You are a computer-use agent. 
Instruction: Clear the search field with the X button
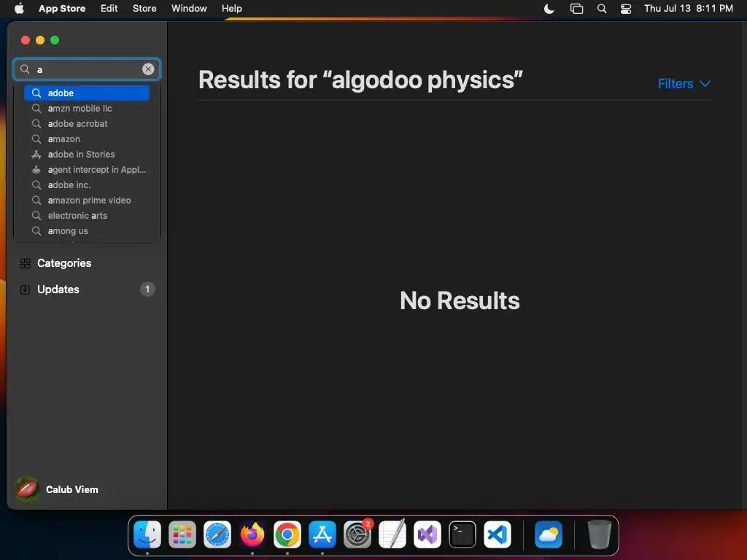(148, 69)
